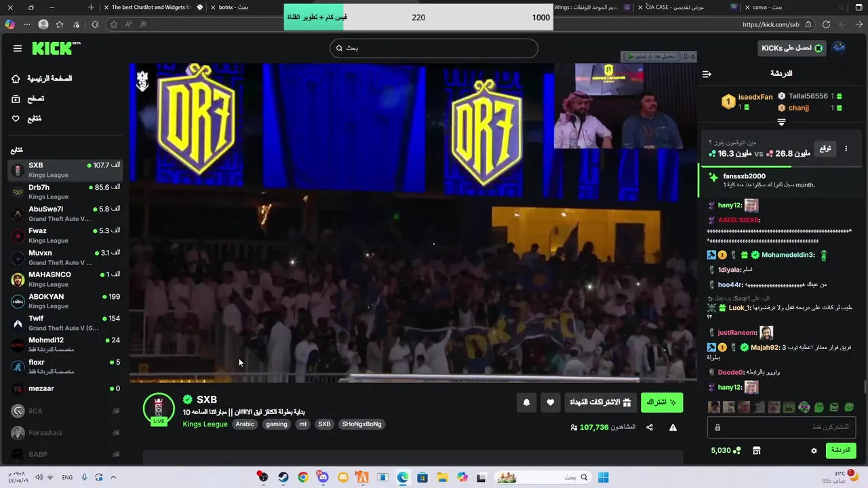The image size is (868, 488).
Task: Open the floxr channel in the sidebar
Action: click(x=65, y=367)
